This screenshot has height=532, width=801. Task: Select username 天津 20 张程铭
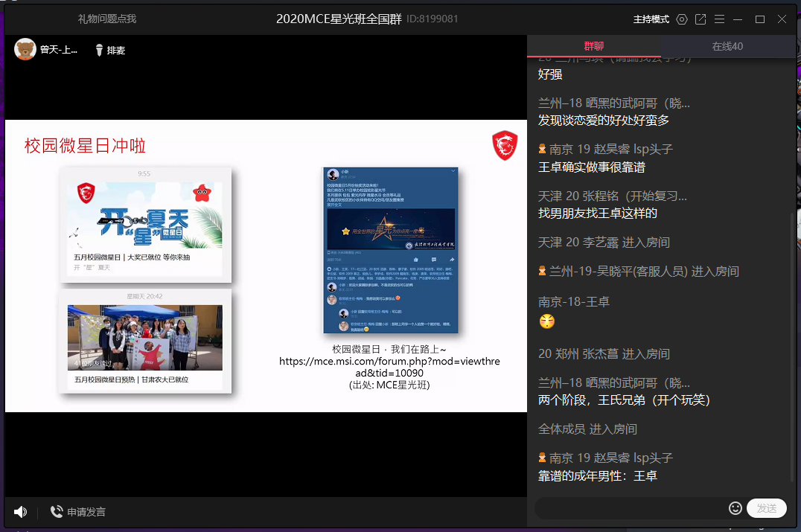[x=612, y=196]
